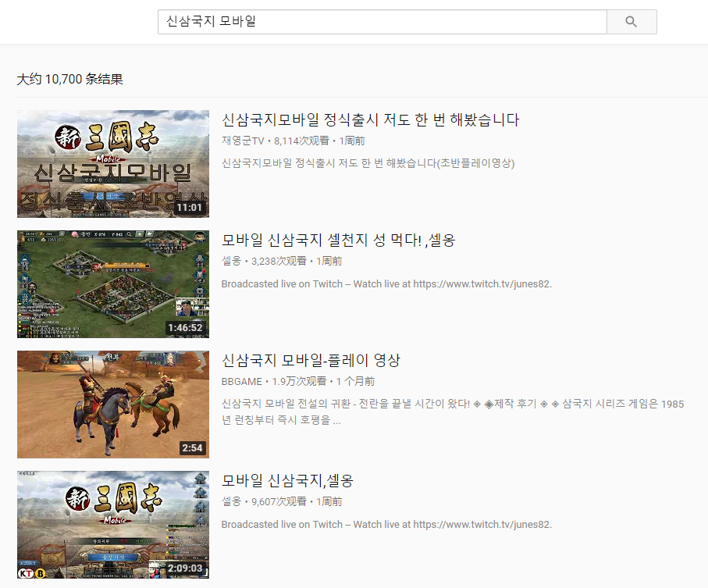Click the BBGAME video description about 전설의 귀환

pos(452,412)
